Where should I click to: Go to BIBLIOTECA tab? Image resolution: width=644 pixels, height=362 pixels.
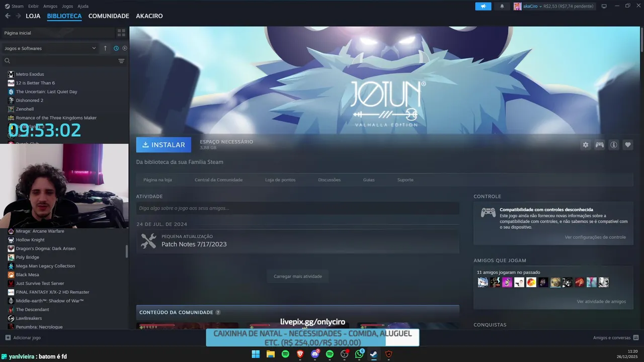coord(64,16)
